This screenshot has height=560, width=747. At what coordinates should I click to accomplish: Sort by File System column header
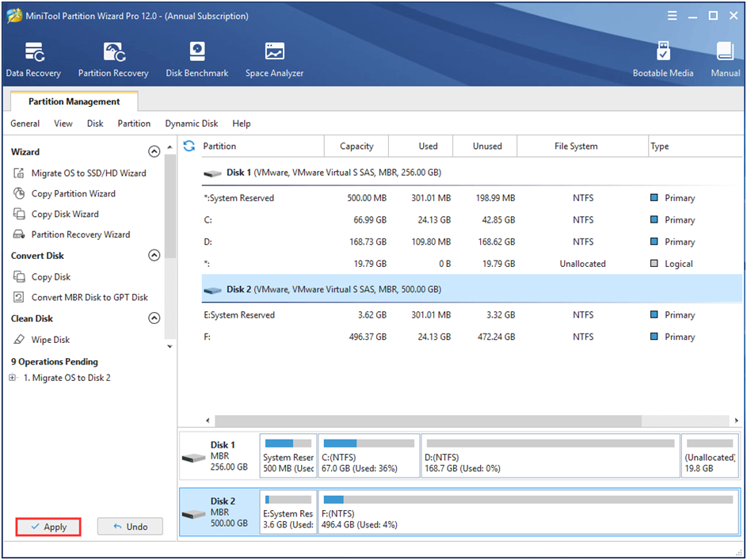(x=583, y=147)
